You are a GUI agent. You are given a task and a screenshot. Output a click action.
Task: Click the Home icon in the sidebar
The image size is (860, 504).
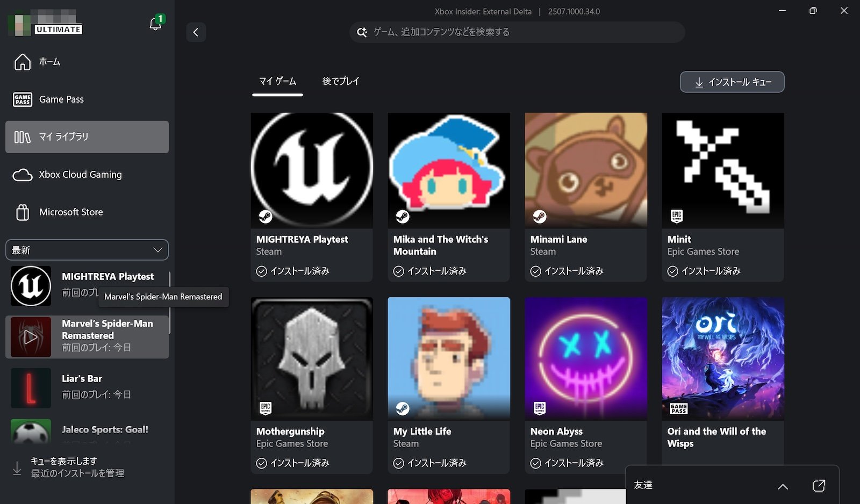pyautogui.click(x=23, y=62)
